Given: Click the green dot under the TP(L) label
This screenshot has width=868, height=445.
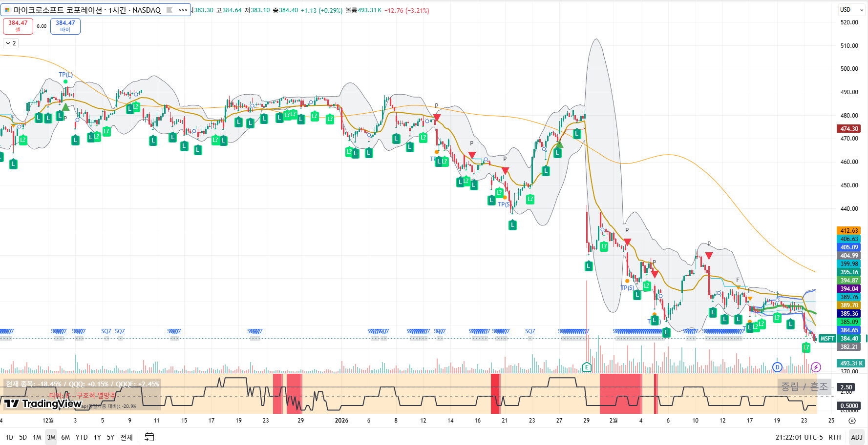Looking at the screenshot, I should (65, 81).
